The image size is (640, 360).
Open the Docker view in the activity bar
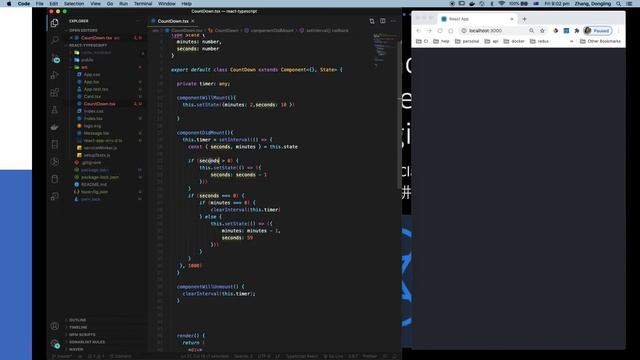[54, 127]
